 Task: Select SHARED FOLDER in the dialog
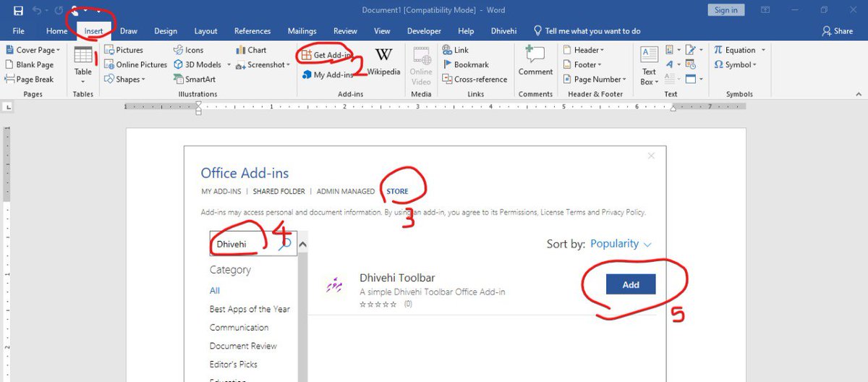[279, 192]
